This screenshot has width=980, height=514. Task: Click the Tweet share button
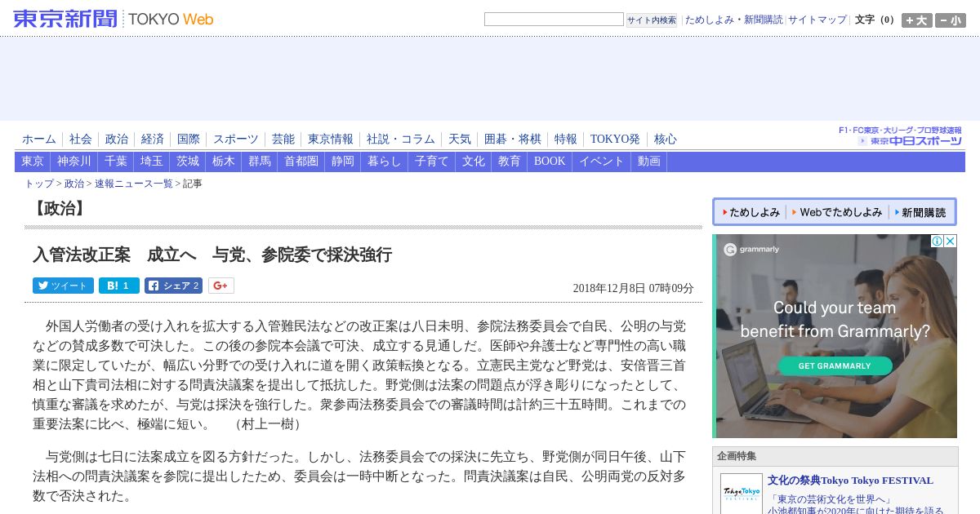(x=63, y=286)
